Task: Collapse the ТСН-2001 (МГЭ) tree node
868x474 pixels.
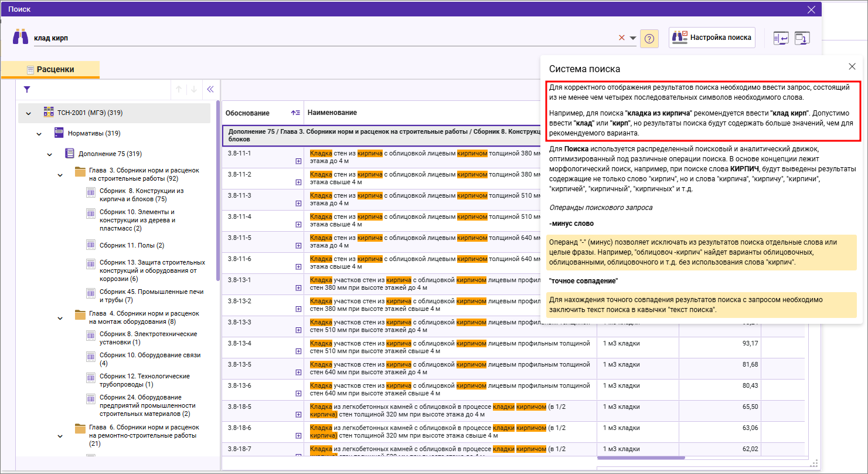Action: (29, 113)
